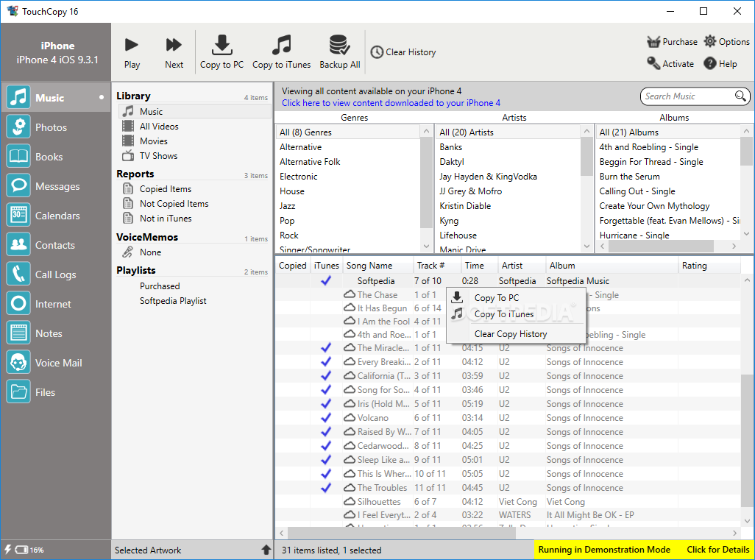Open the Not in iTunes report
The image size is (755, 560).
click(x=194, y=218)
